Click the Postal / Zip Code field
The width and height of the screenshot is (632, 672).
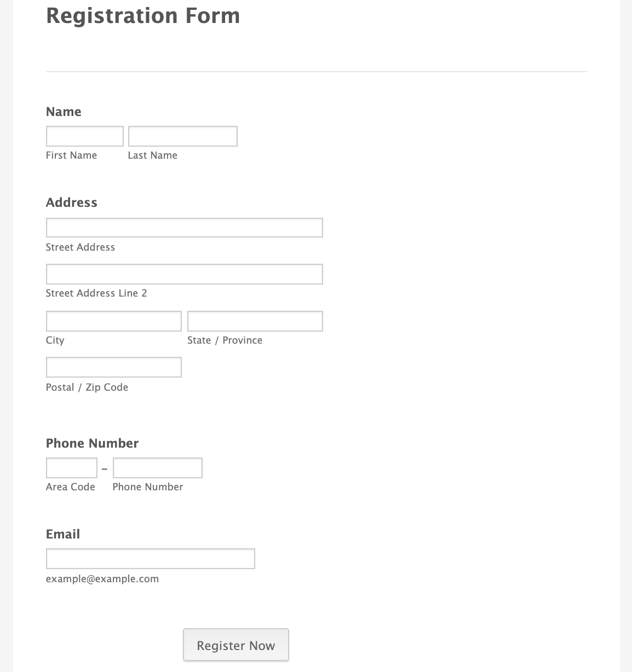113,367
